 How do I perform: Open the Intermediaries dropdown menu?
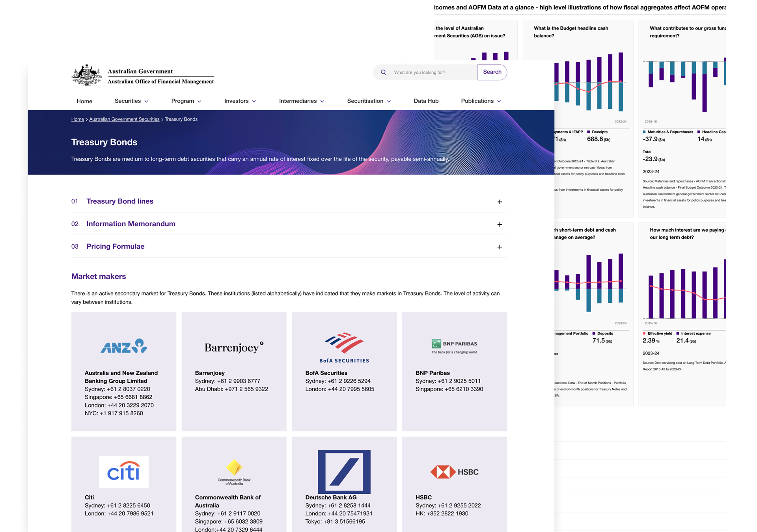coord(302,101)
